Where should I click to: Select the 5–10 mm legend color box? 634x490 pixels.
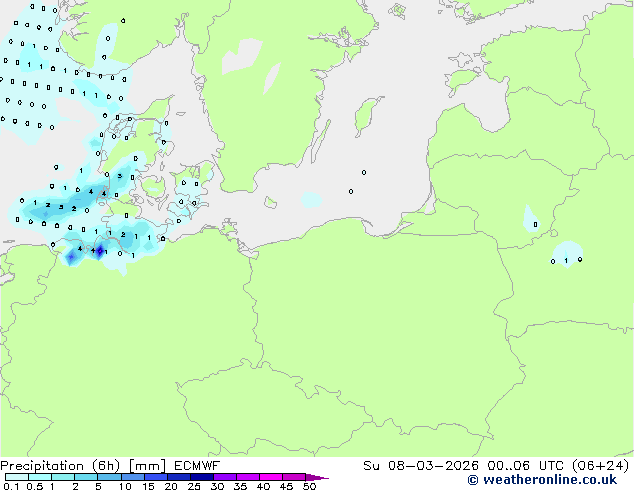pos(109,477)
